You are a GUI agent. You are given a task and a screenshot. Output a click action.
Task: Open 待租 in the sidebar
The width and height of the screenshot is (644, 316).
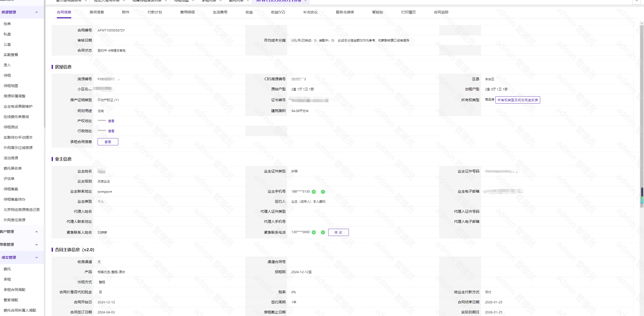click(x=7, y=75)
